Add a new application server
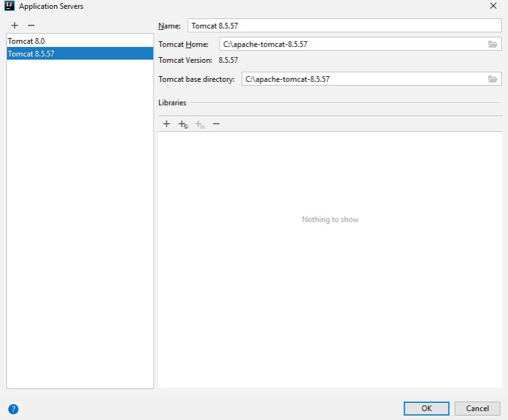This screenshot has width=508, height=420. coord(15,25)
